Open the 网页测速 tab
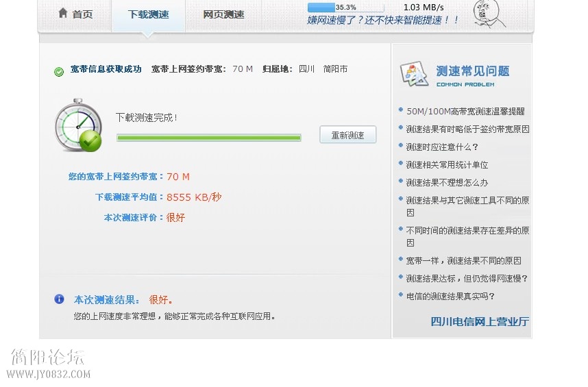 point(223,14)
